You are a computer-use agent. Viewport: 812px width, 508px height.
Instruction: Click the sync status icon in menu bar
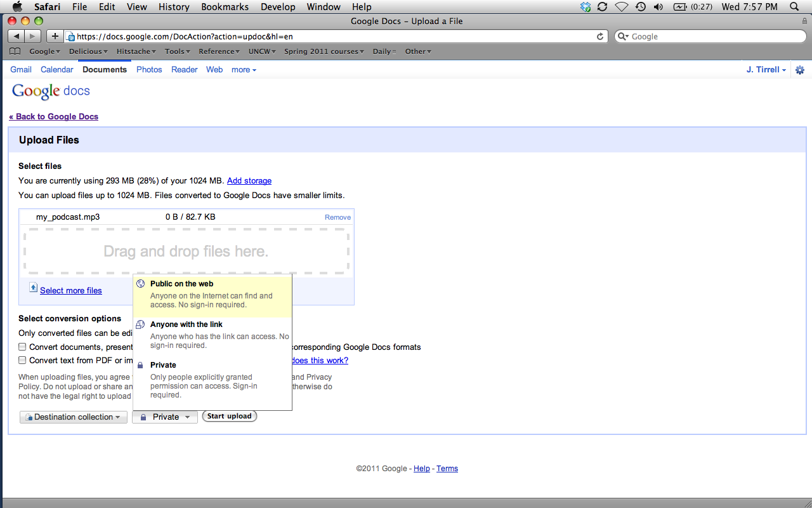[603, 7]
